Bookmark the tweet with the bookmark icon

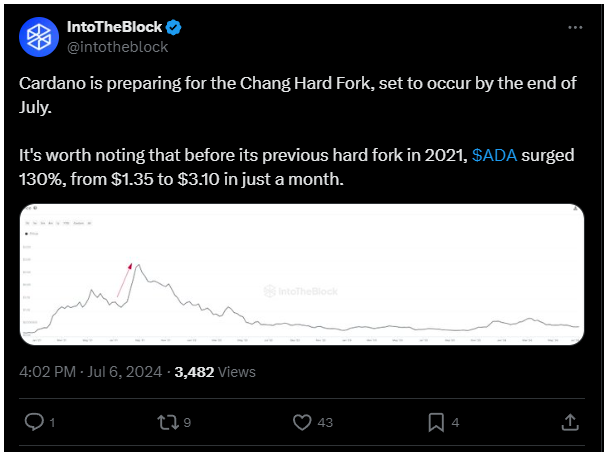pyautogui.click(x=436, y=422)
